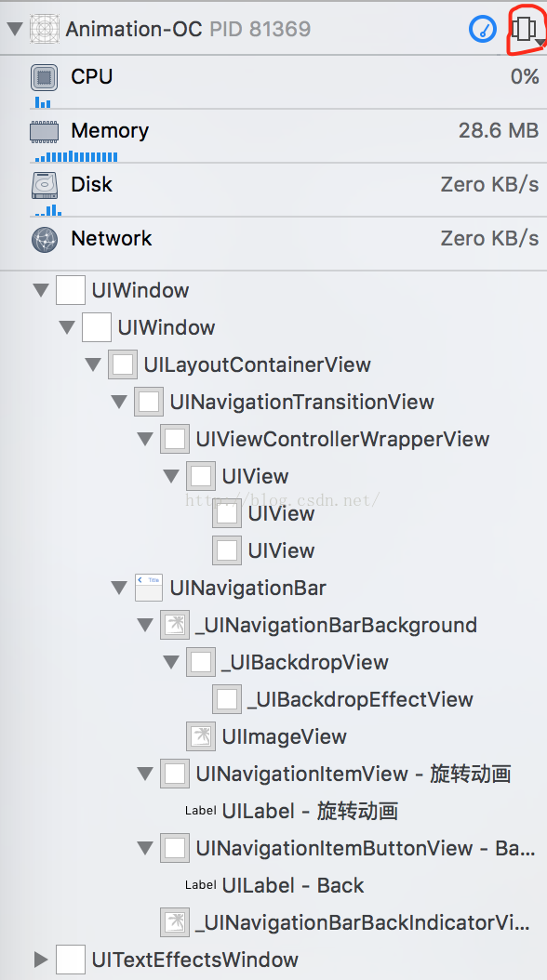
Task: Click the UIImageView image icon
Action: 201,736
